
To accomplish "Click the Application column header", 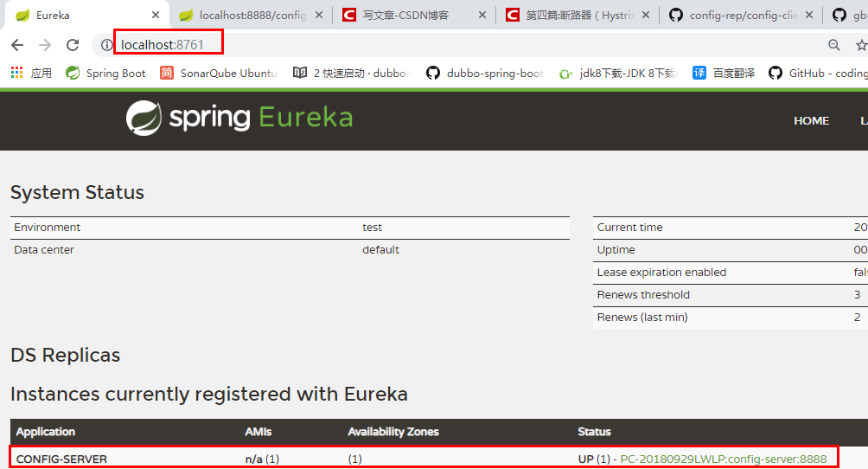I will point(46,432).
